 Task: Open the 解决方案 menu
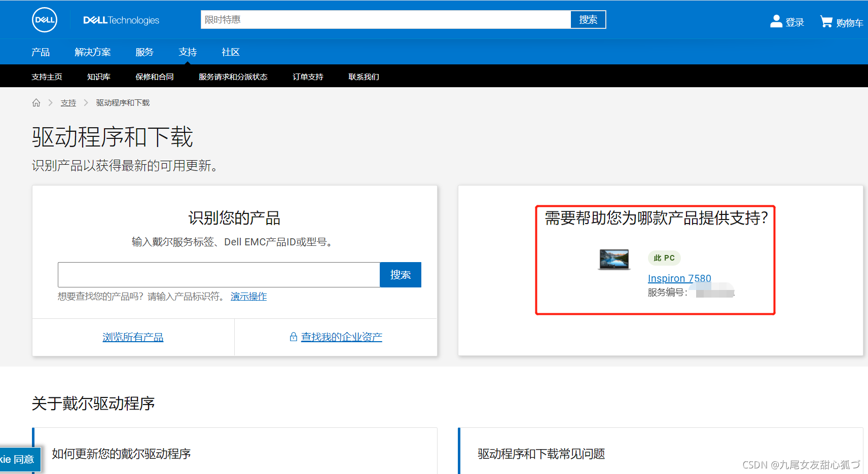(93, 52)
